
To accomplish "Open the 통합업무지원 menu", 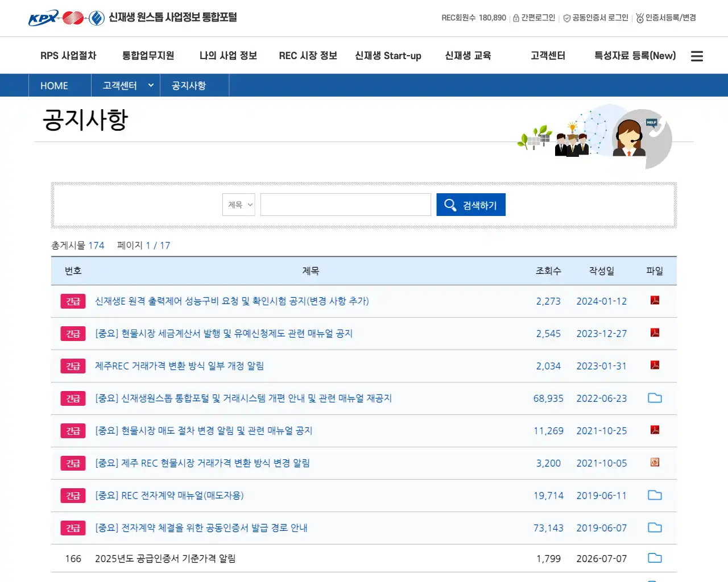I will [x=148, y=56].
